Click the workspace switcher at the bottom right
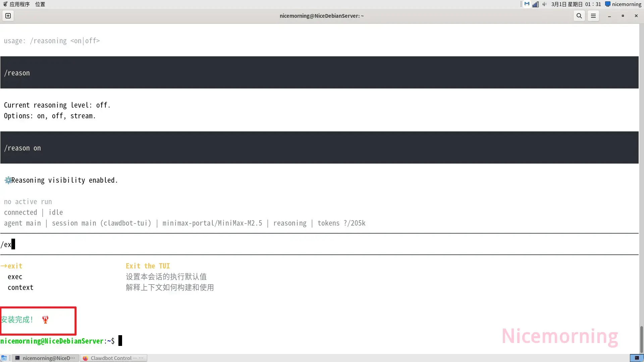This screenshot has width=644, height=362. click(x=637, y=358)
